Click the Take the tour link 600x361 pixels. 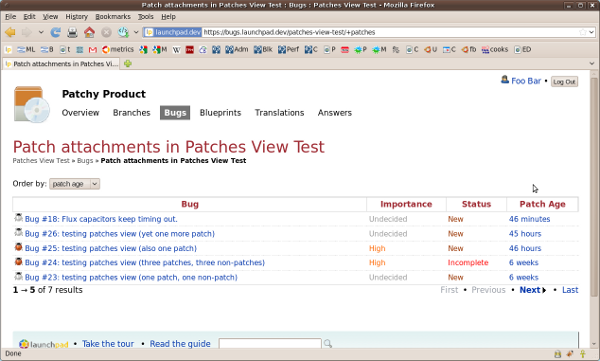(x=108, y=344)
